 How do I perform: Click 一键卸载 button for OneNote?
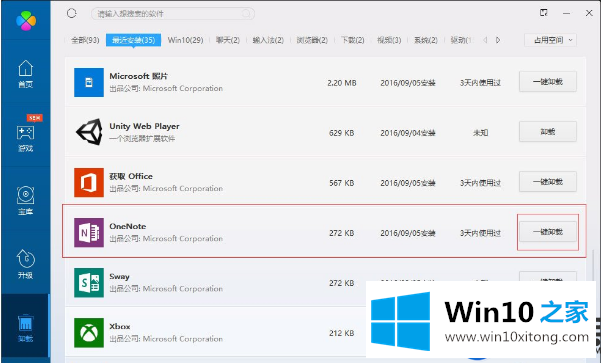tap(548, 232)
